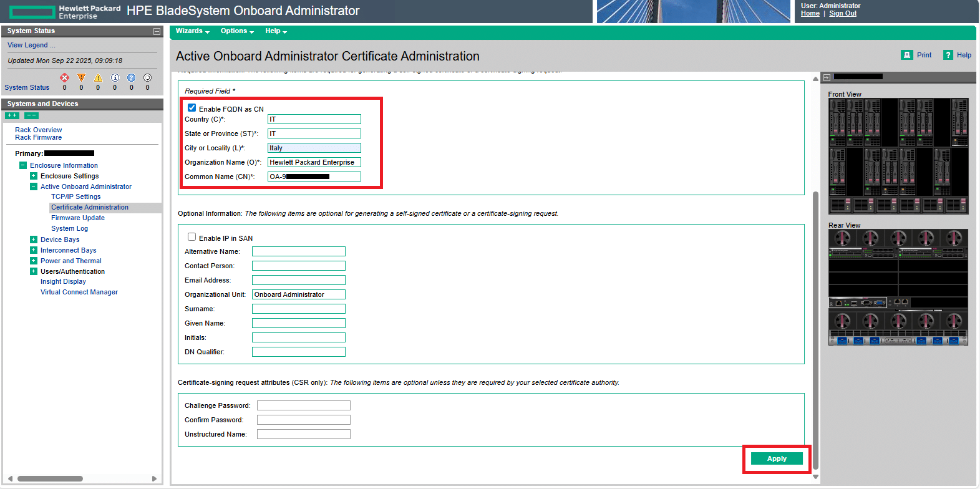Image resolution: width=980 pixels, height=489 pixels.
Task: Click the Apply button
Action: 777,458
